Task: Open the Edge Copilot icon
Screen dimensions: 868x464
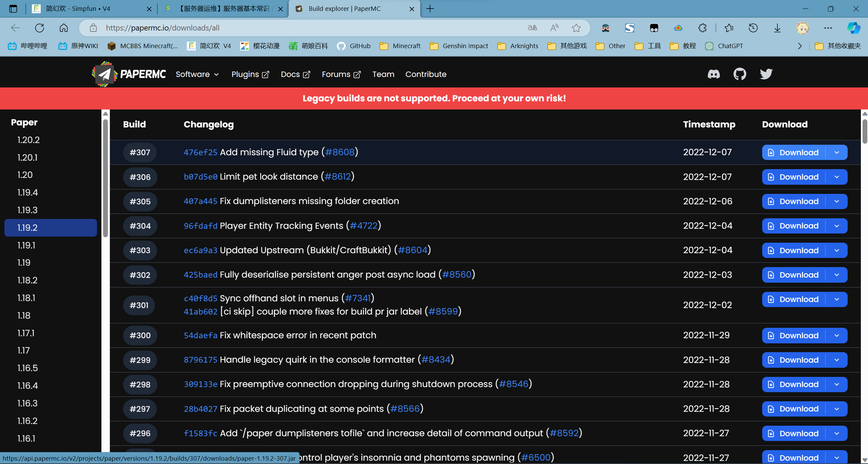Action: pyautogui.click(x=853, y=28)
